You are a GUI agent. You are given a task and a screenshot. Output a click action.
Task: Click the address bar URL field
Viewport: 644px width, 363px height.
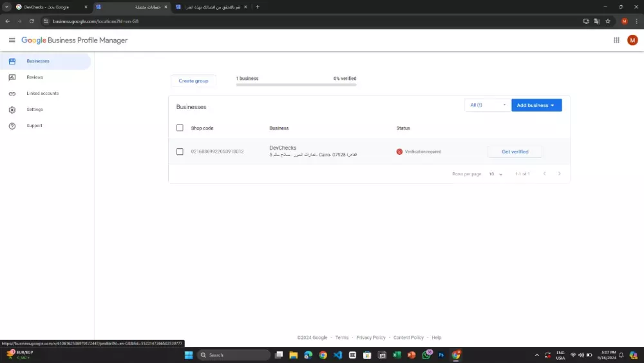tap(312, 21)
